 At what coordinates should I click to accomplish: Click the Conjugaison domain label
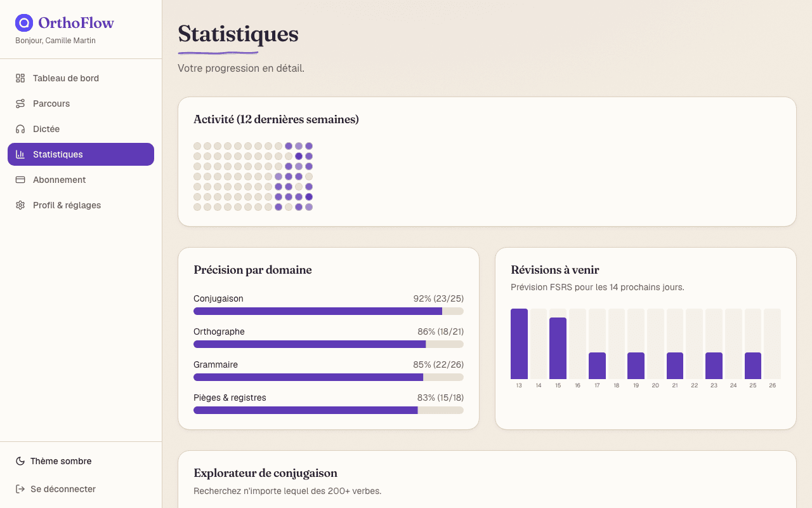tap(218, 298)
